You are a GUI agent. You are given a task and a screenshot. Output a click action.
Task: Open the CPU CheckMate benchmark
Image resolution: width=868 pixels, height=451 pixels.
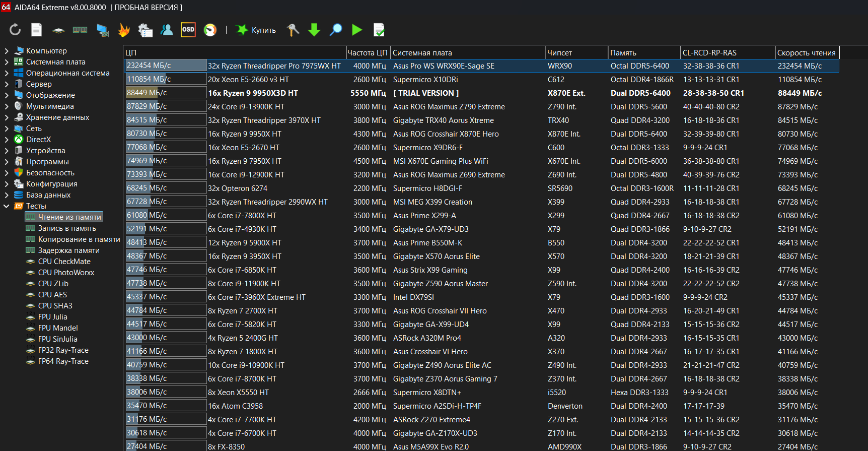coord(58,262)
